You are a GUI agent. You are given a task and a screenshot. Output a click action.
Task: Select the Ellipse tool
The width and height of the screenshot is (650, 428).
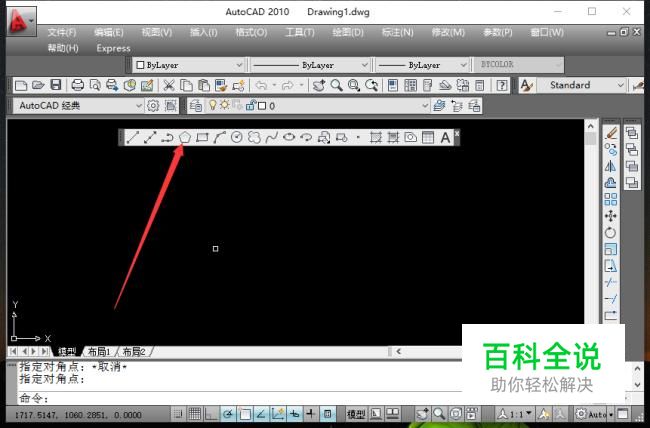289,137
